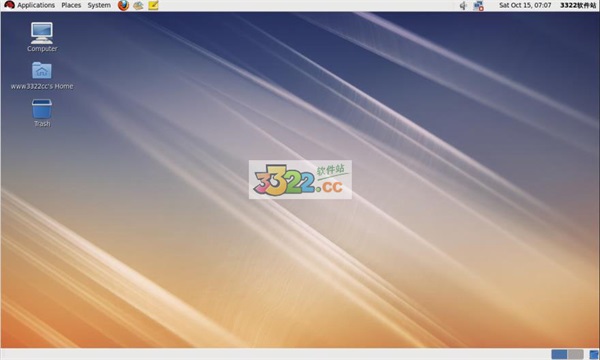Open the 3322 user menu on panel
Screen dimensions: 600x360
(578, 5)
